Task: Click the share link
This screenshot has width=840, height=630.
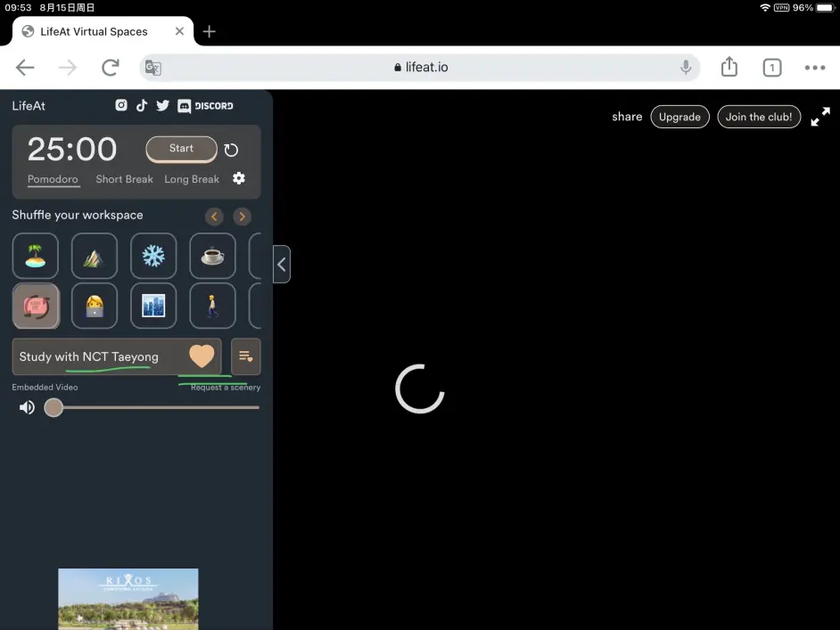Action: 627,117
